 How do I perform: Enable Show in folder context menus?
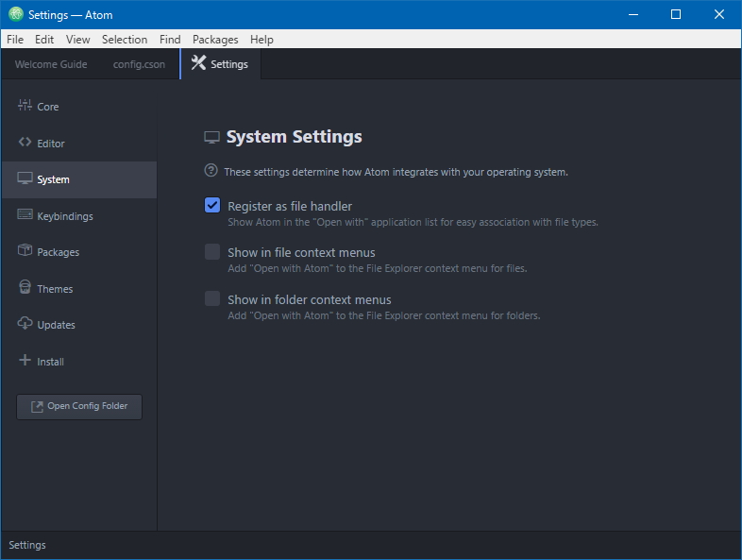point(212,298)
